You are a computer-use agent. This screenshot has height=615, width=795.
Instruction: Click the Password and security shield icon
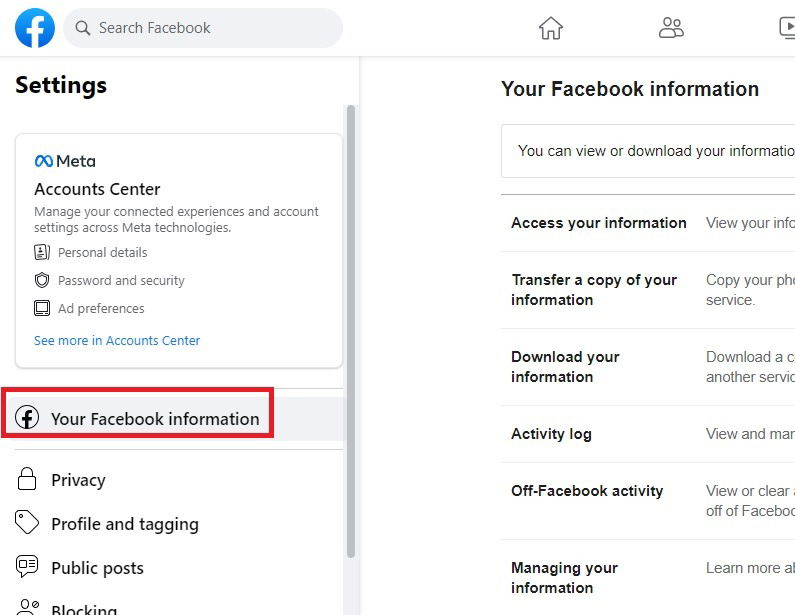42,281
